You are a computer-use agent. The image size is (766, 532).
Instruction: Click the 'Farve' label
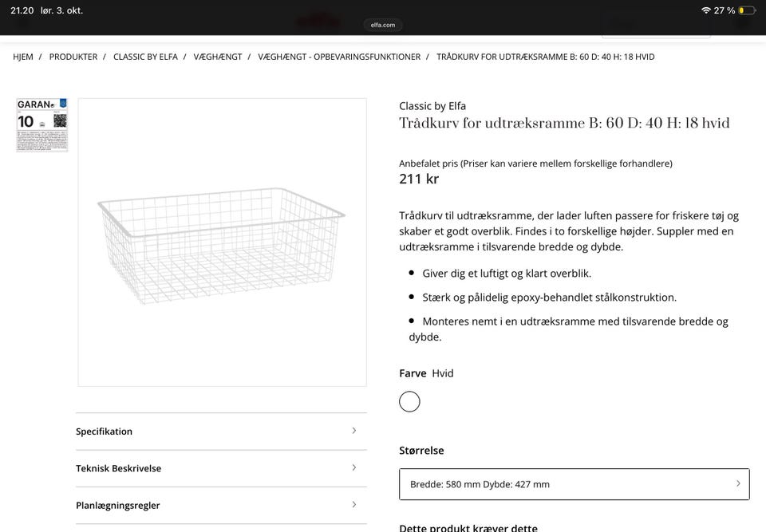pyautogui.click(x=413, y=373)
